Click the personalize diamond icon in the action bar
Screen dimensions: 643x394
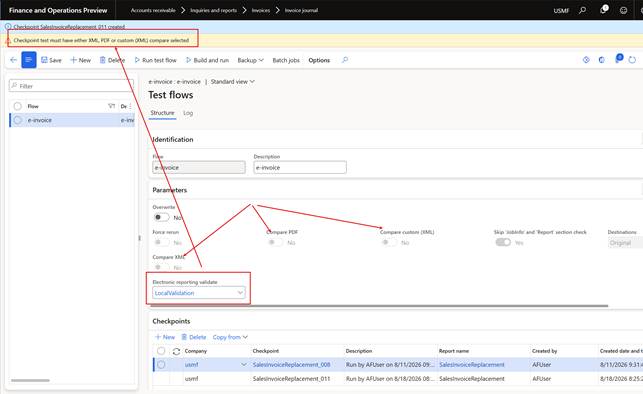[586, 60]
